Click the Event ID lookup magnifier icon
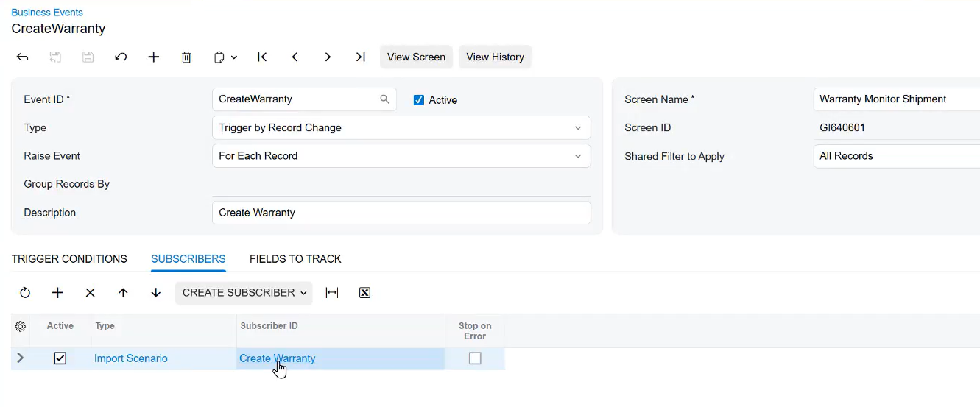The image size is (980, 407). click(384, 99)
